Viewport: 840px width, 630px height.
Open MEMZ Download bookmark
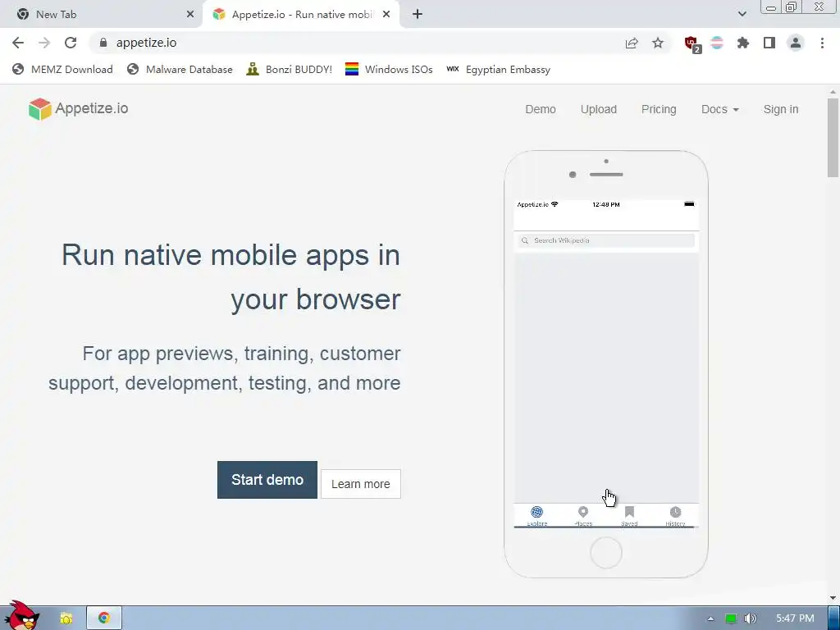click(62, 70)
